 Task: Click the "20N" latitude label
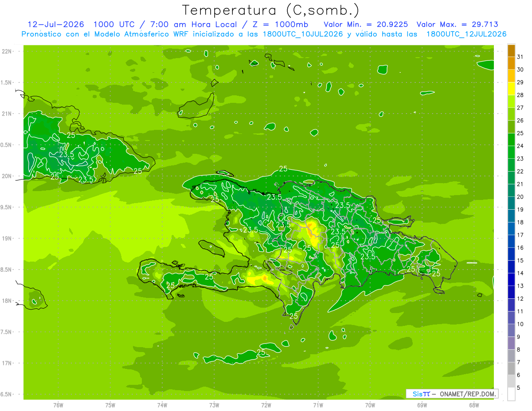pyautogui.click(x=7, y=176)
